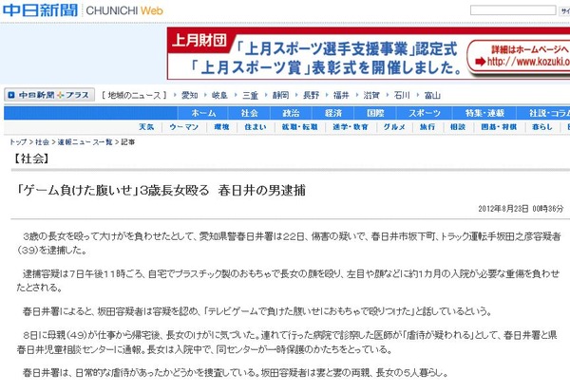This screenshot has width=570, height=392.
Task: Open the 特集・連載 tab
Action: tap(484, 113)
